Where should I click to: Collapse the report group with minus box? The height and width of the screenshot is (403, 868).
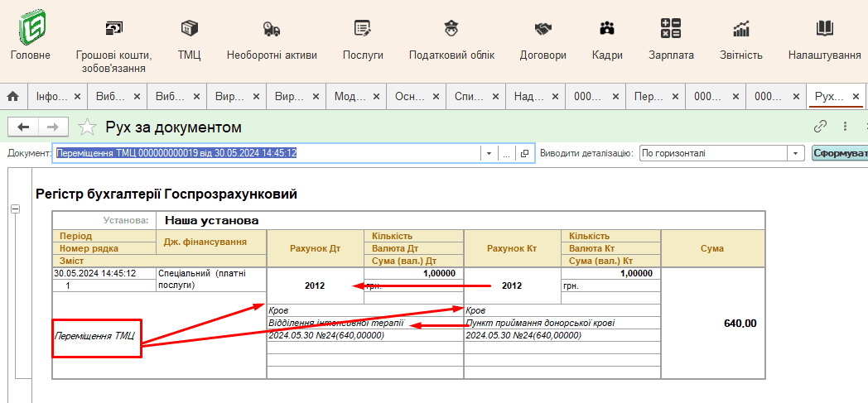(15, 209)
